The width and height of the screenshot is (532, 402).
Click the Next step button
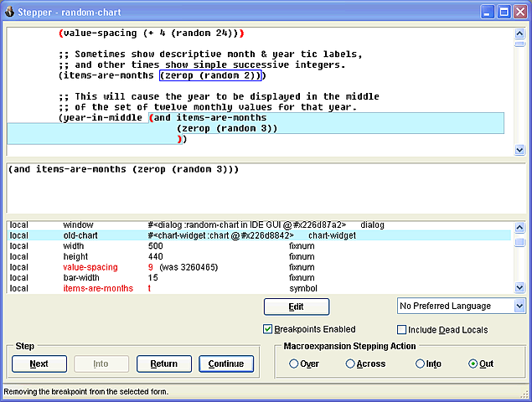coord(39,363)
